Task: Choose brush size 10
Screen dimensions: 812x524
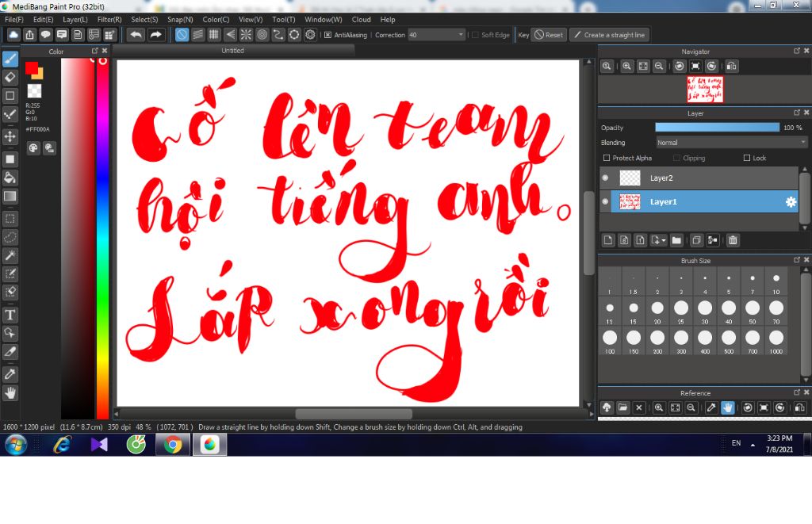Action: 776,281
